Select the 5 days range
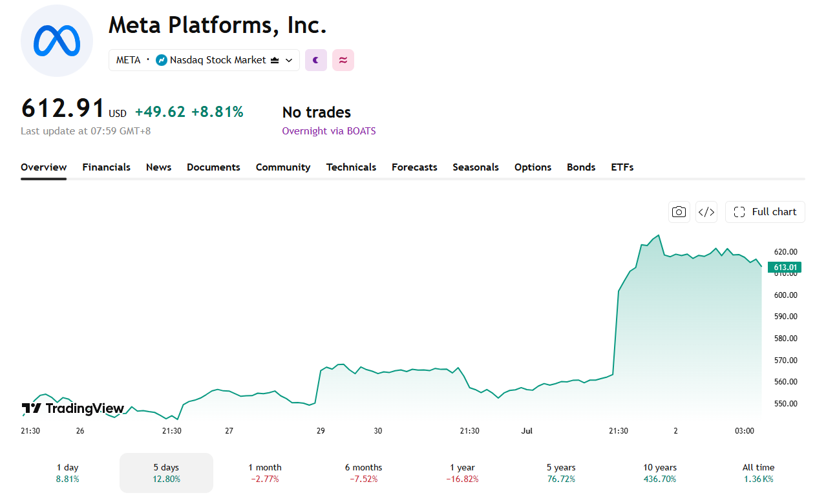826x504 pixels. tap(166, 473)
